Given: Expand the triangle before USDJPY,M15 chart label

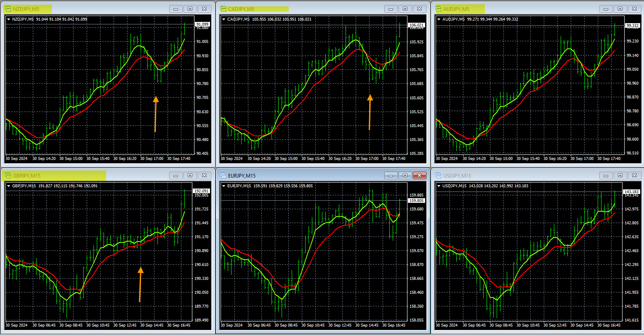Looking at the screenshot, I should click(x=439, y=186).
